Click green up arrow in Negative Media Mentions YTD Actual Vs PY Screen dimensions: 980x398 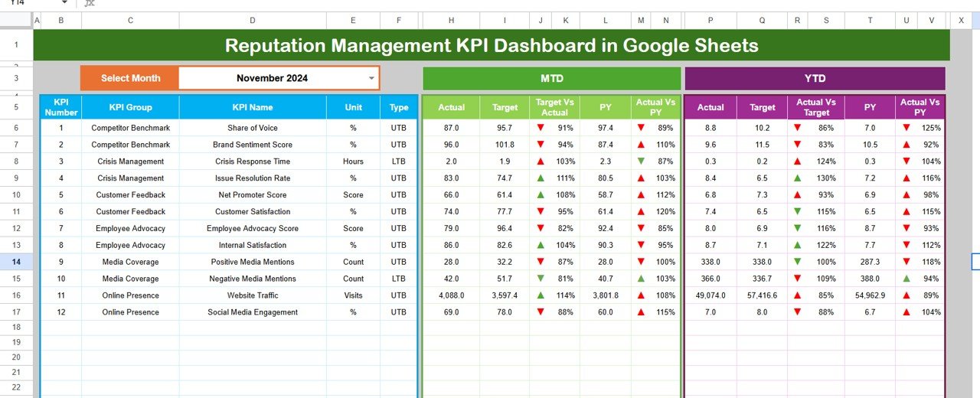point(906,279)
